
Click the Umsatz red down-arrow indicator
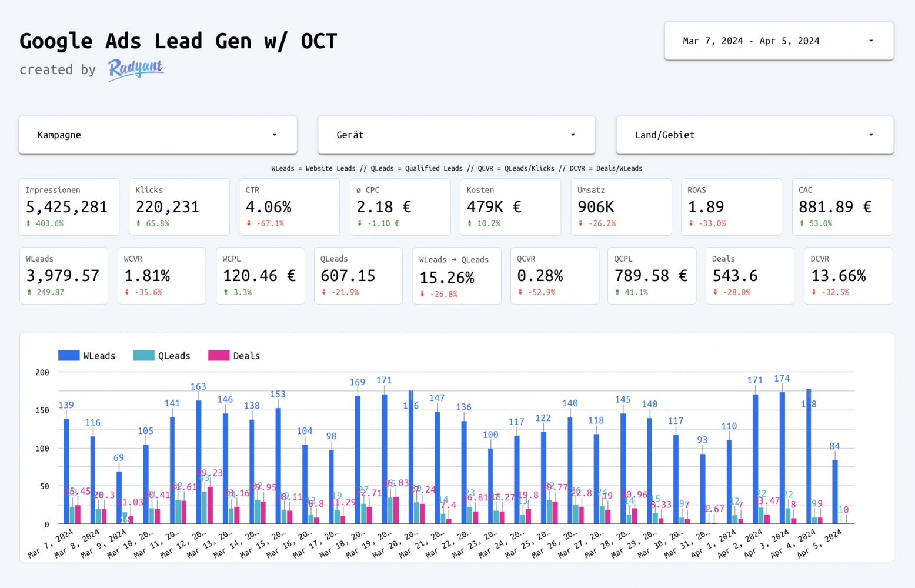tap(580, 223)
